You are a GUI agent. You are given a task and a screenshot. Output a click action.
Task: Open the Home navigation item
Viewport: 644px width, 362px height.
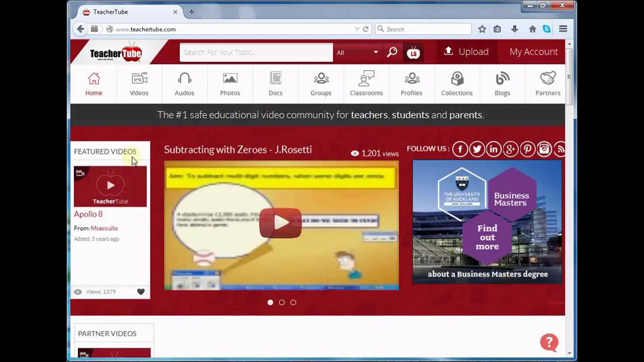[94, 84]
